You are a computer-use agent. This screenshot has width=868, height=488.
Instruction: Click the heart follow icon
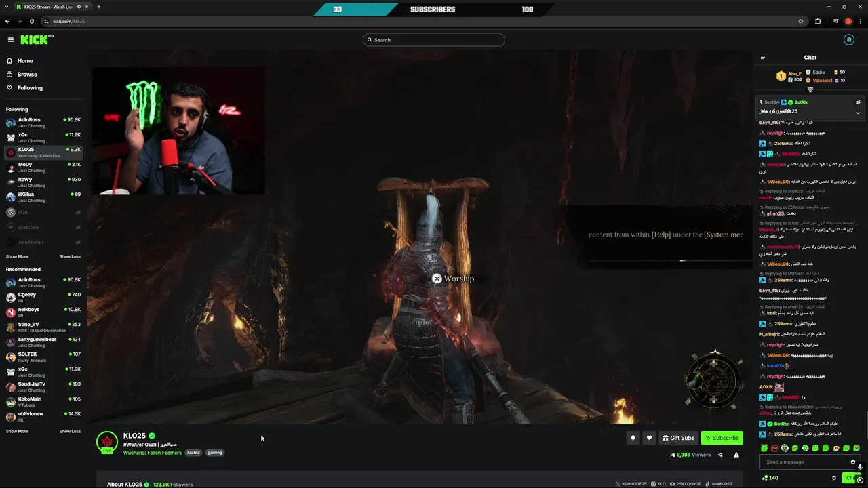(x=649, y=438)
